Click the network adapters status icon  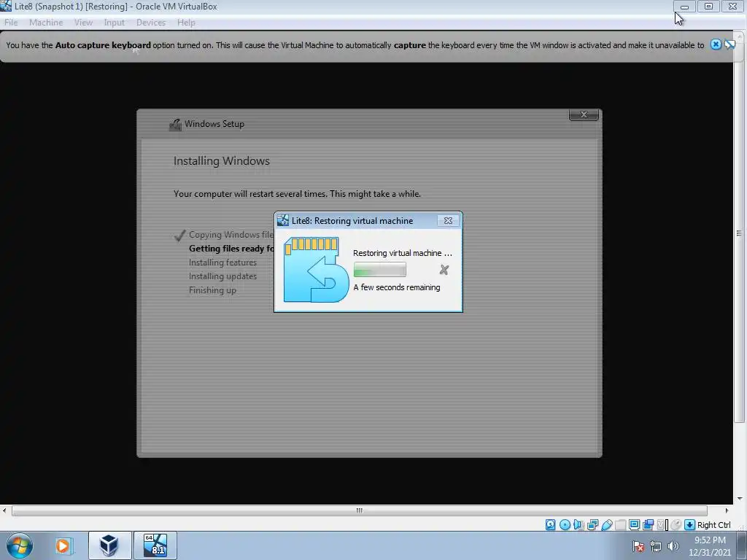click(x=592, y=525)
